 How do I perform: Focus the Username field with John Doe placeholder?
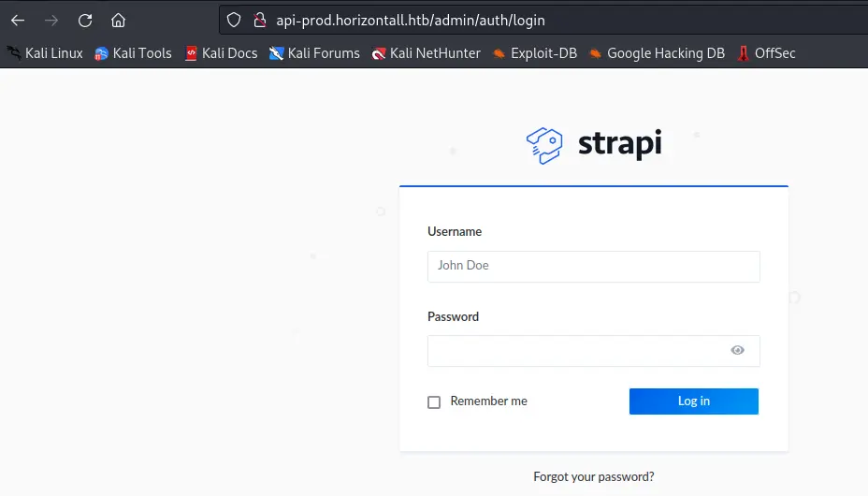pyautogui.click(x=593, y=267)
